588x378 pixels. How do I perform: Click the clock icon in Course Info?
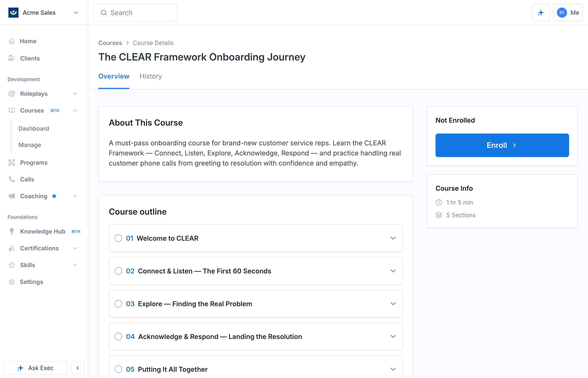[439, 202]
